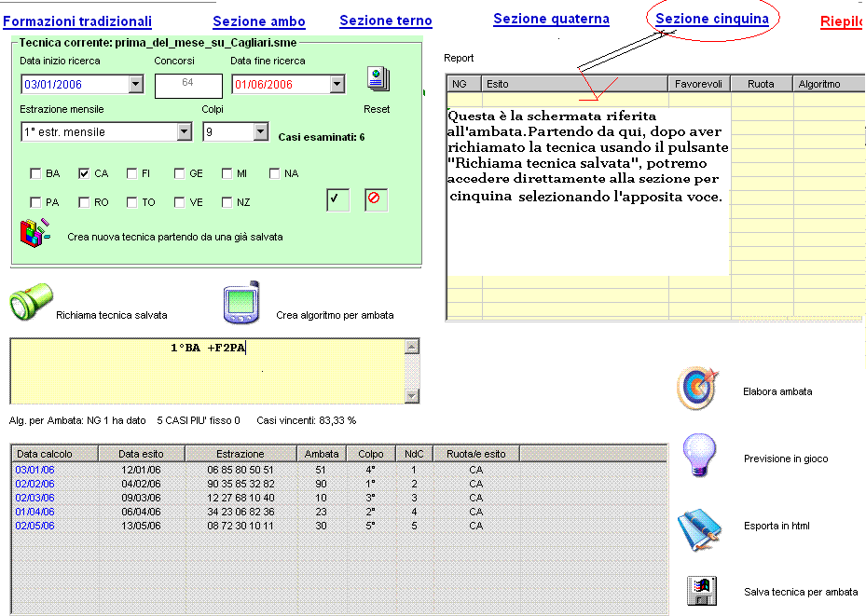Screen dimensions: 866x616
Task: Click up arrow of algorithm text scrollbar
Action: pos(412,347)
